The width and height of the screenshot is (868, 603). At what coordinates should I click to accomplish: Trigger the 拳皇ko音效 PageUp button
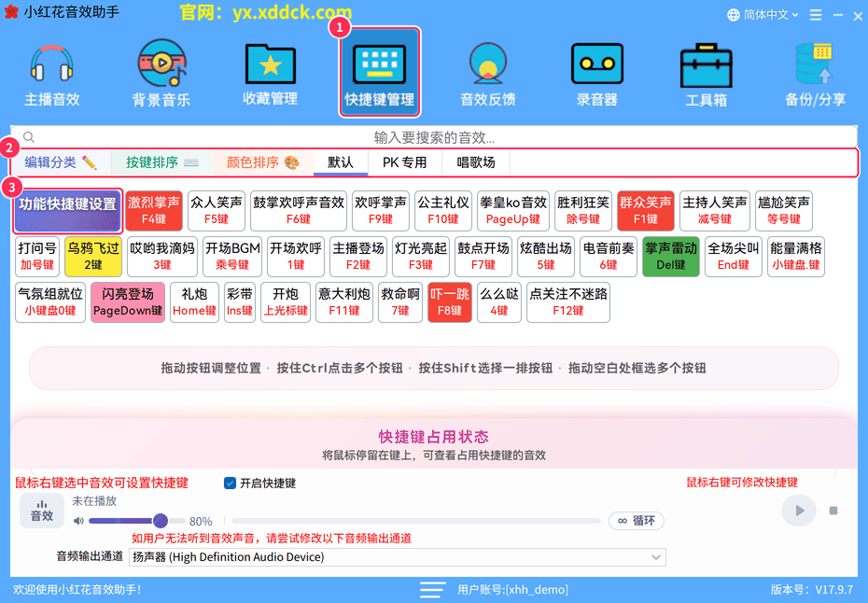click(x=513, y=210)
